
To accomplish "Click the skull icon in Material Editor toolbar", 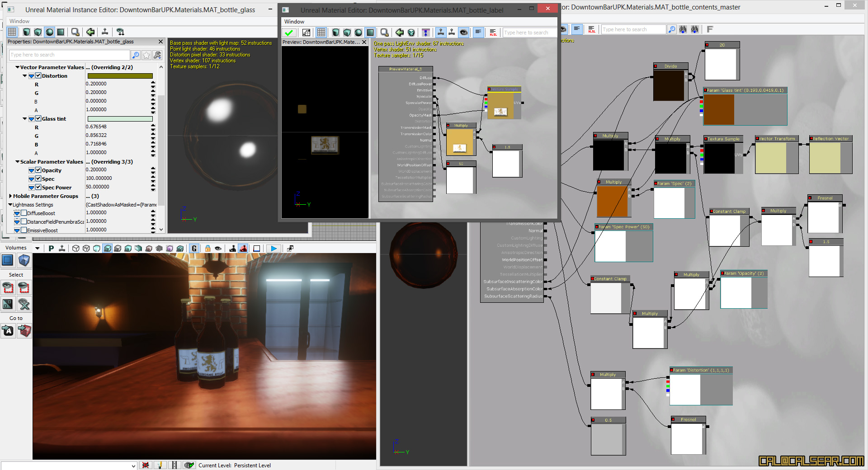I will coord(411,32).
